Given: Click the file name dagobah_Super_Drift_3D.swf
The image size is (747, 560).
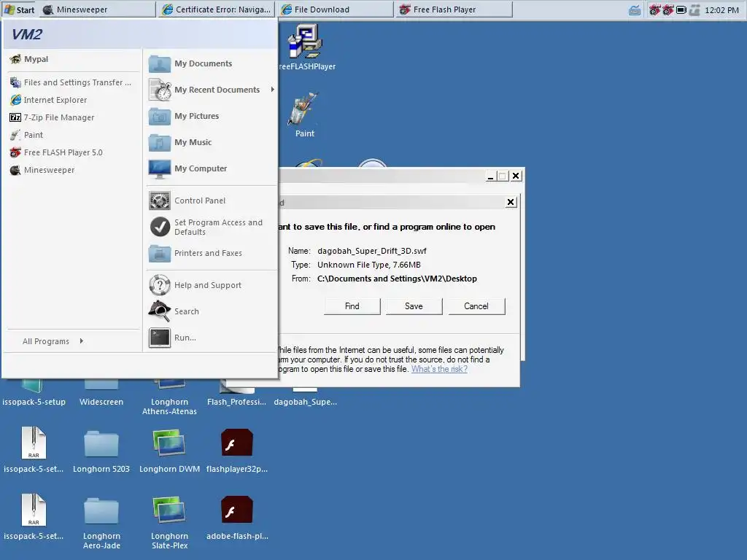Looking at the screenshot, I should click(371, 251).
